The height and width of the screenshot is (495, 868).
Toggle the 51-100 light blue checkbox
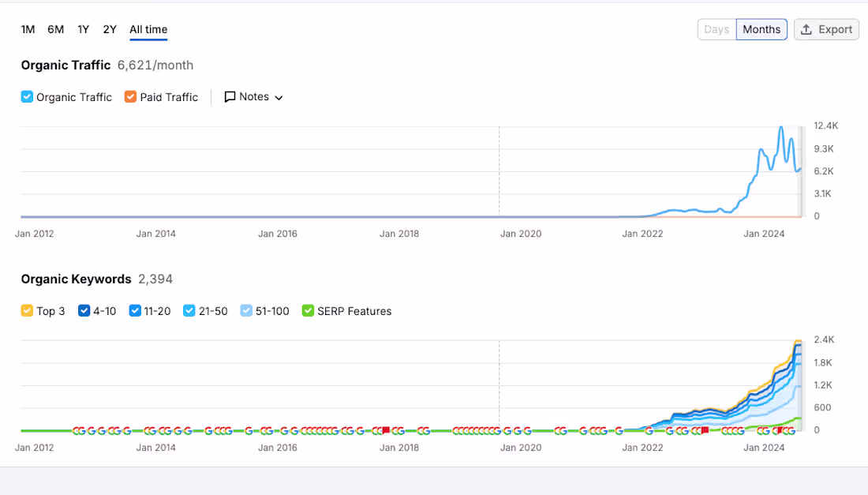point(245,310)
